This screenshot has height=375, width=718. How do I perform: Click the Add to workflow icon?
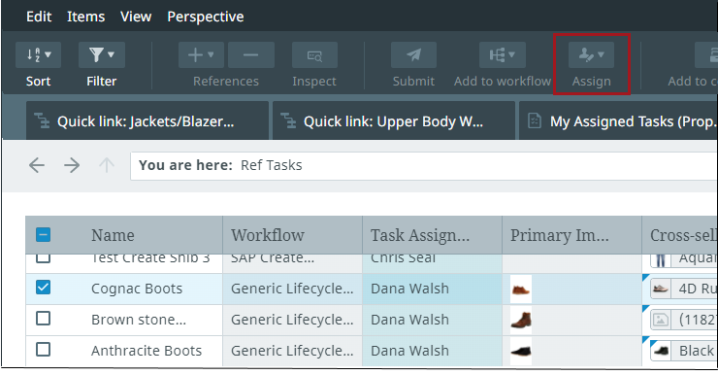(x=497, y=55)
